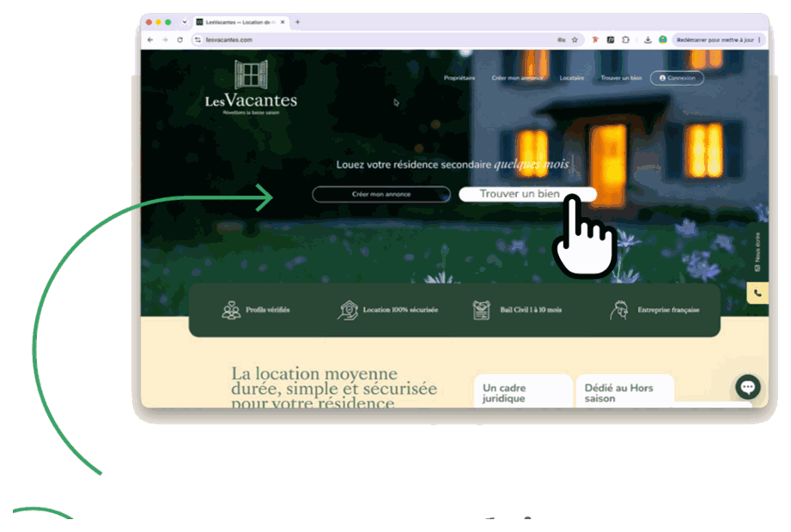Open the Chrome profile avatar
This screenshot has height=532, width=791.
pos(663,39)
